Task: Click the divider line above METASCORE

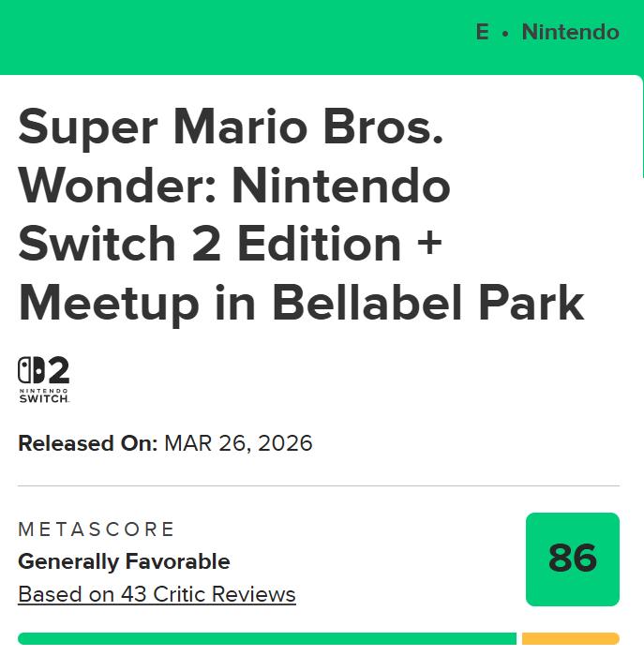Action: coord(319,486)
